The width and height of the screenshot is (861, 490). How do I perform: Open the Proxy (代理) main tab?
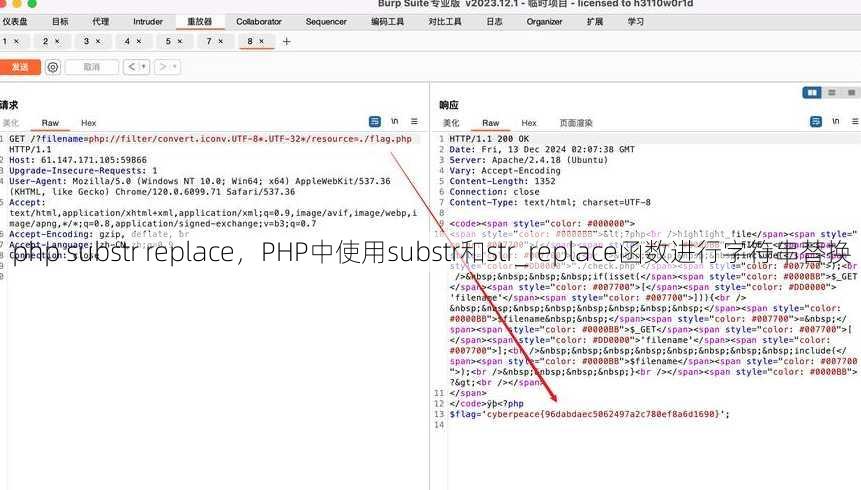click(x=100, y=21)
